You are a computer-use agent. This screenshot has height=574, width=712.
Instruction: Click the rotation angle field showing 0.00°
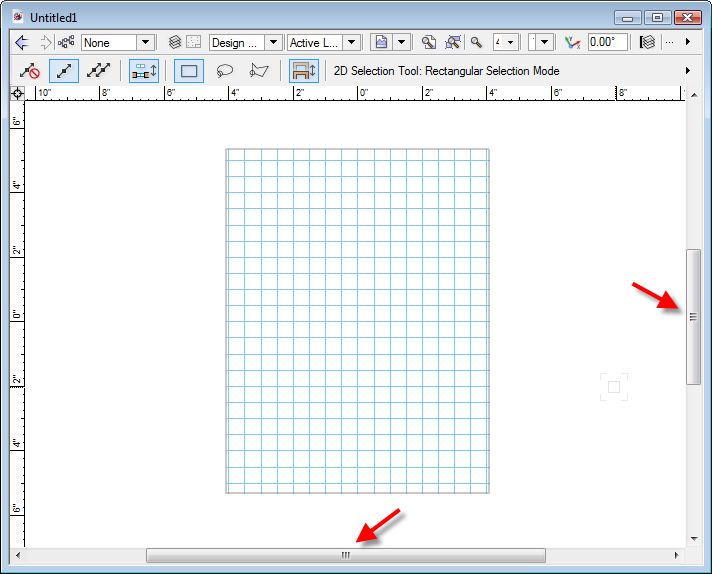click(x=606, y=43)
